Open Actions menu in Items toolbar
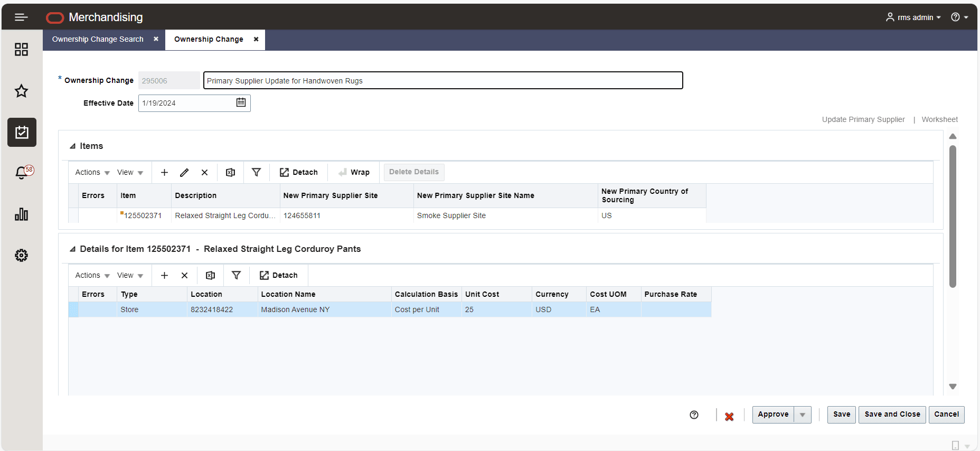980x451 pixels. (x=92, y=173)
